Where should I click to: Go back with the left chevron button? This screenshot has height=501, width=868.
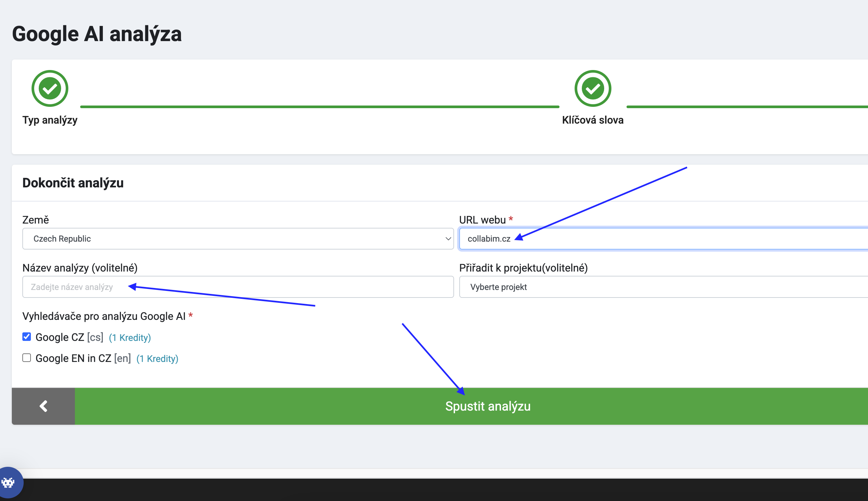(x=43, y=406)
